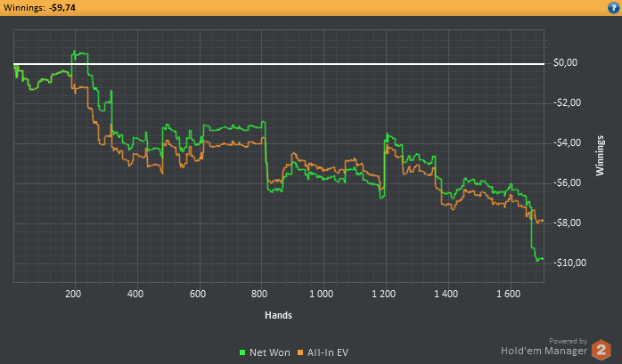The image size is (622, 364).
Task: Click the 600 hands x-axis label
Action: [x=198, y=294]
